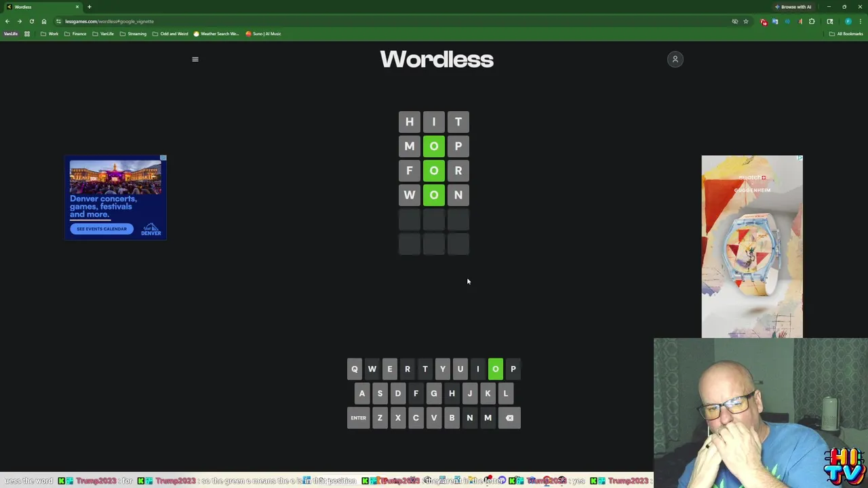Click the Q key on the on-screen keyboard

[x=354, y=369]
